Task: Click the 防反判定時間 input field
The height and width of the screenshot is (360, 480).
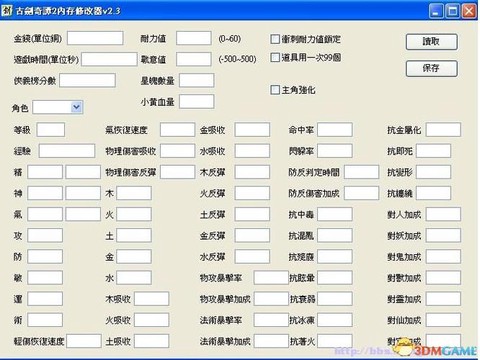Action: click(361, 172)
